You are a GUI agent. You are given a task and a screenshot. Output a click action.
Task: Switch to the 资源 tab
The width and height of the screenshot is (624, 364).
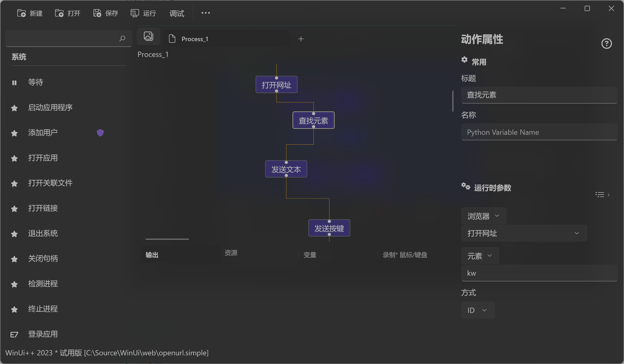coord(231,253)
